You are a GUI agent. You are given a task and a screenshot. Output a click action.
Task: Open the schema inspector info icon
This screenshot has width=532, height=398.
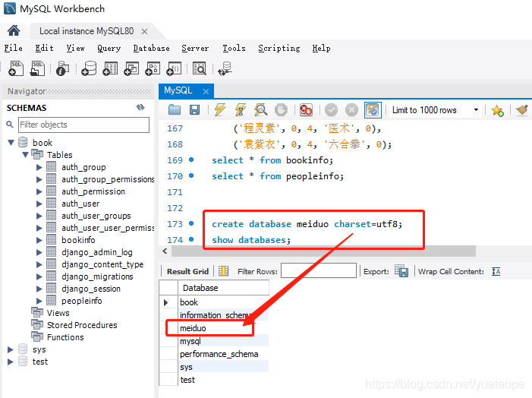(x=62, y=68)
